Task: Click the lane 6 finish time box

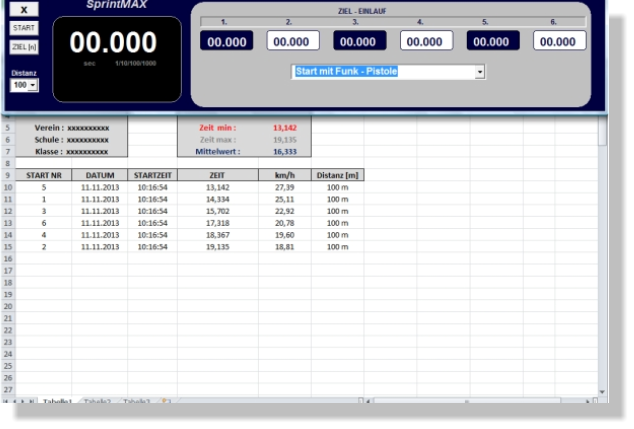Action: pyautogui.click(x=558, y=41)
